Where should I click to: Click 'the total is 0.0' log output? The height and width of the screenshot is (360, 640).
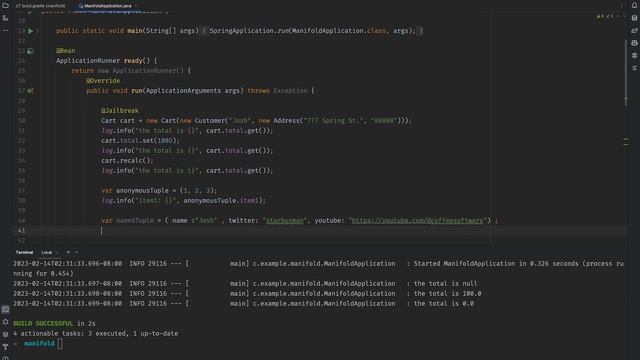coord(444,303)
